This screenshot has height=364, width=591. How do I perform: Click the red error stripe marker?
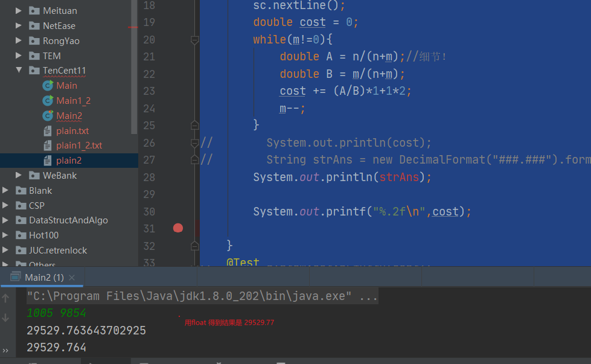pos(133,28)
